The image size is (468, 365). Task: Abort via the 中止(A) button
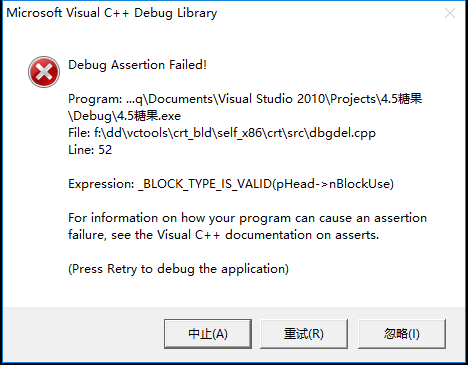(x=208, y=334)
